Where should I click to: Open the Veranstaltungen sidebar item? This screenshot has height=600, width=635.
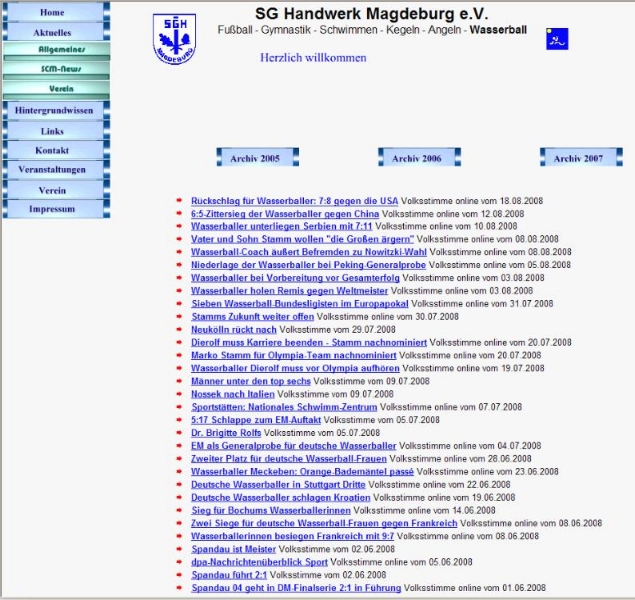[x=53, y=170]
